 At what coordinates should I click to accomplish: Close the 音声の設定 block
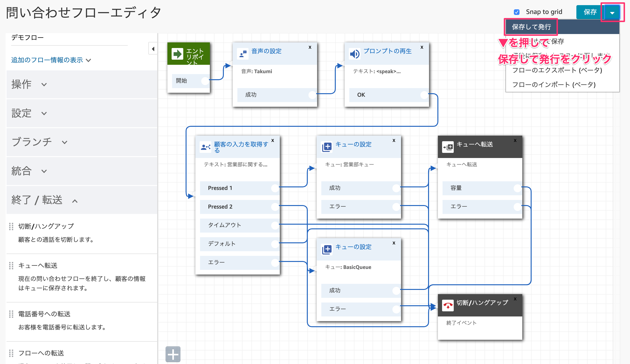pos(310,47)
